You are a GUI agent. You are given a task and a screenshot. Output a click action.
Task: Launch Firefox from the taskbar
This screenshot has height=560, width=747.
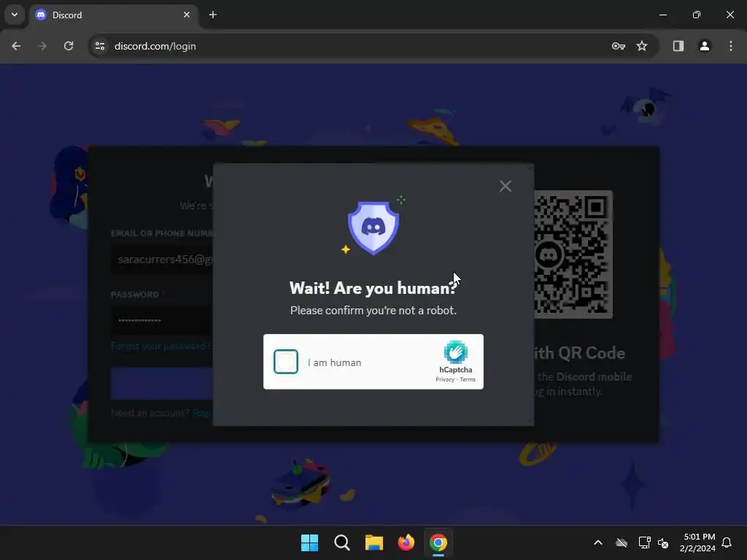[x=406, y=542]
